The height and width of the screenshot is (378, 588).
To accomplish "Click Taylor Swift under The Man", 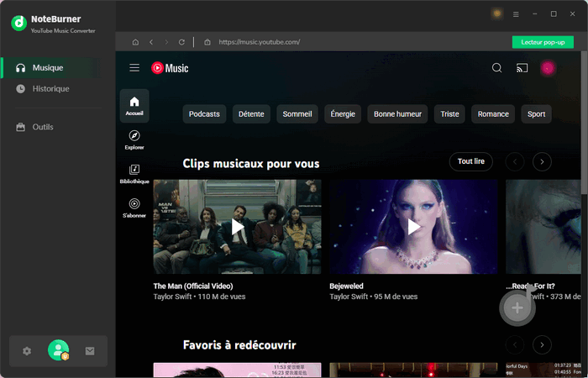I will [x=172, y=297].
